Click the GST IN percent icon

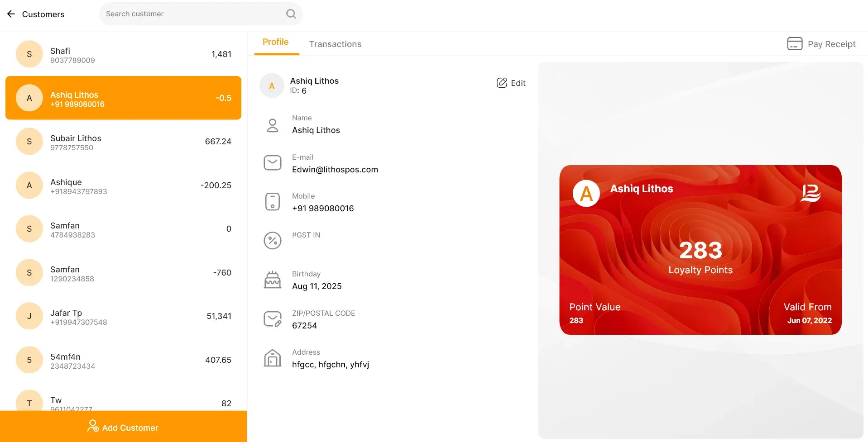pyautogui.click(x=273, y=241)
